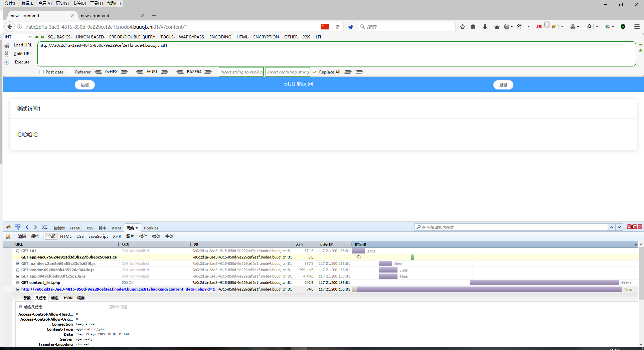The width and height of the screenshot is (644, 350).
Task: Open the NoScript shield icon
Action: click(x=623, y=26)
